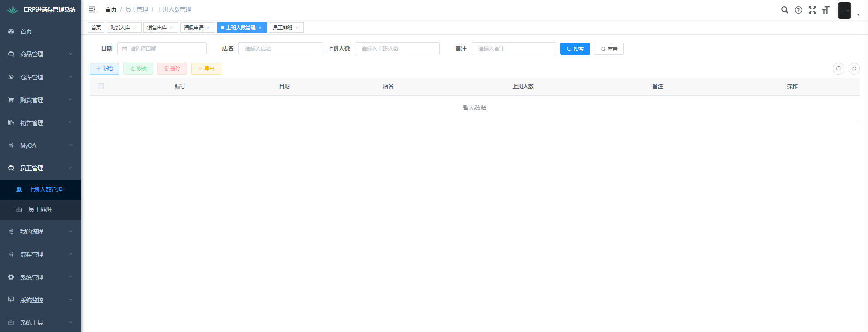Screen dimensions: 868x332
Task: Switch to the 首页 page tab
Action: [x=96, y=28]
